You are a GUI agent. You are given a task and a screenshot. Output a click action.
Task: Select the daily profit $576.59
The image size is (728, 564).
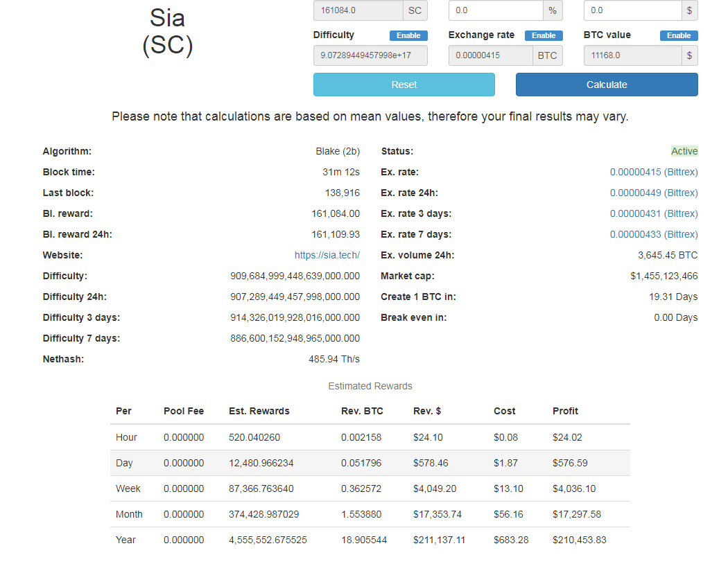pos(570,463)
